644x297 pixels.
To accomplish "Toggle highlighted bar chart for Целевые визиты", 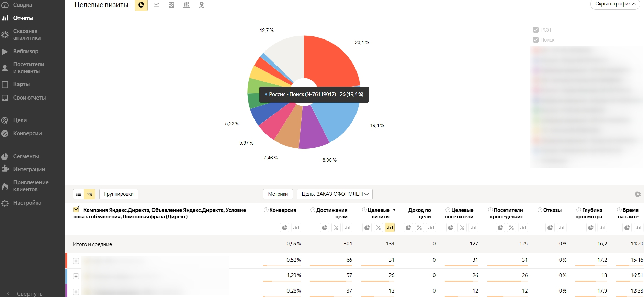I will [389, 227].
